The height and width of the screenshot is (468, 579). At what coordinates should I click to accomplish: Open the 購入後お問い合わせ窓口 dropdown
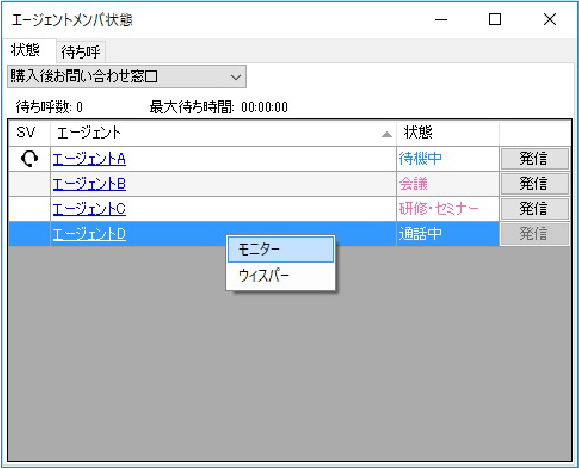[x=127, y=77]
